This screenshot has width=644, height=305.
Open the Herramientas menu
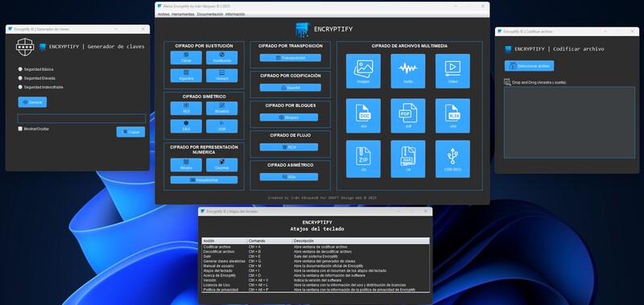point(183,14)
